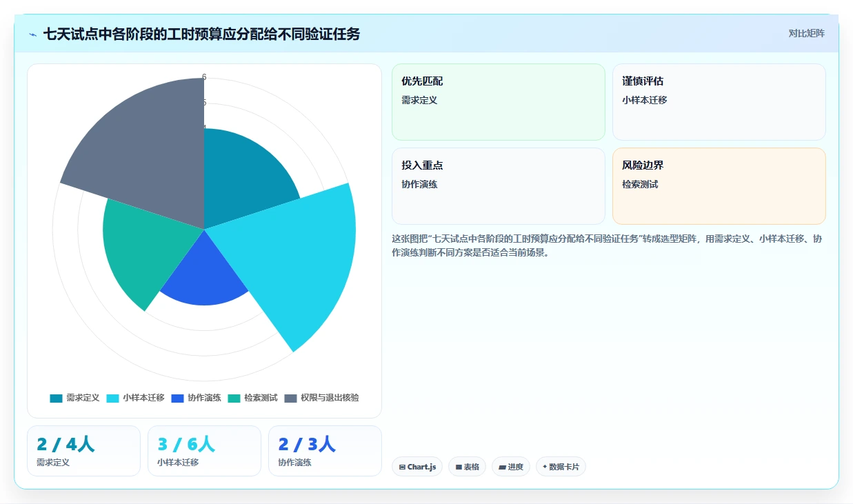Viewport: 853px width, 504px height.
Task: Click the 数据卡片 chip icon
Action: tap(545, 467)
